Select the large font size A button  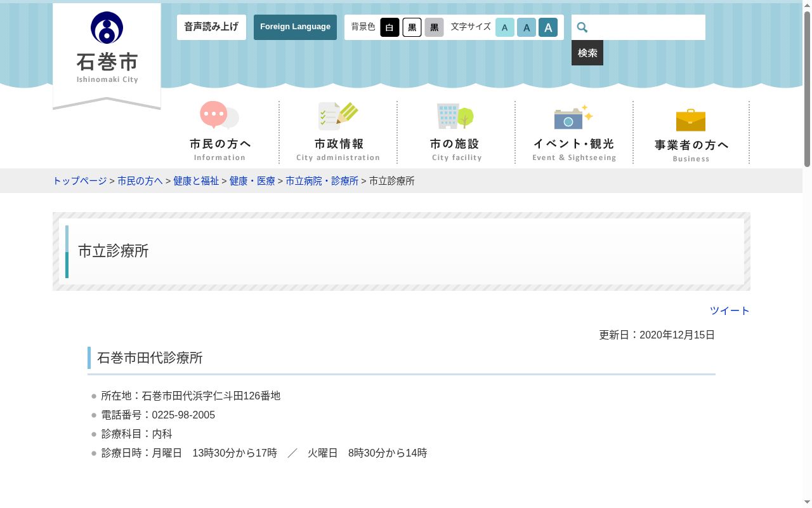point(548,27)
